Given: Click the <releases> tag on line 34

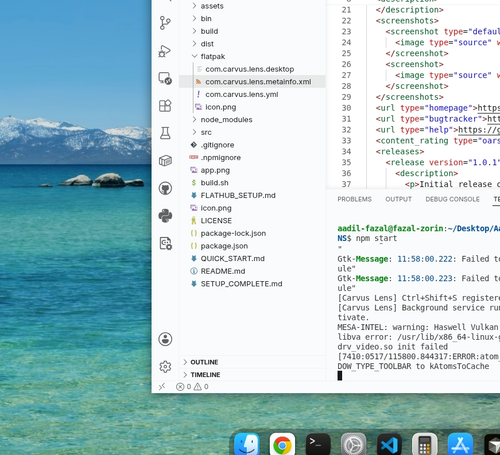Looking at the screenshot, I should (x=400, y=152).
